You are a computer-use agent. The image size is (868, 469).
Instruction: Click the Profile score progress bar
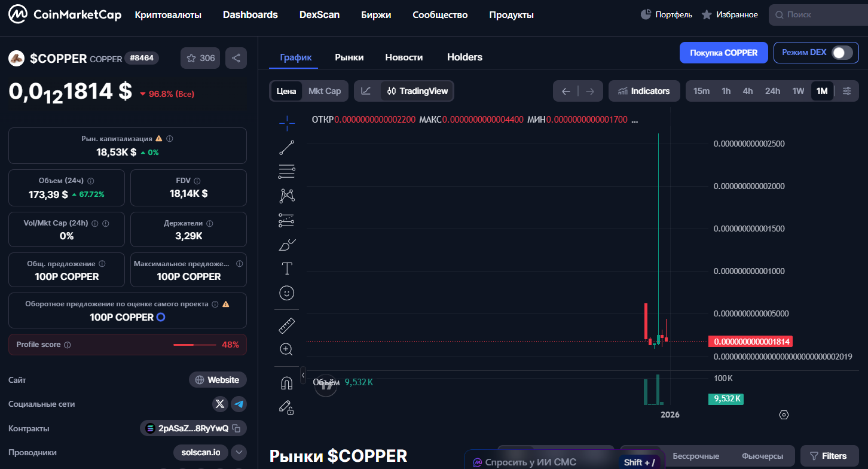point(195,345)
